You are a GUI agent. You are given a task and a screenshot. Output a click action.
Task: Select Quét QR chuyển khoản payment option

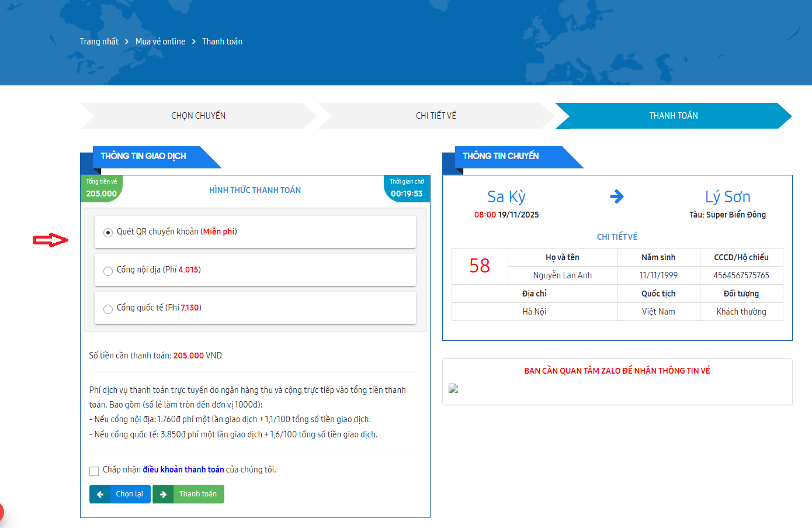108,233
